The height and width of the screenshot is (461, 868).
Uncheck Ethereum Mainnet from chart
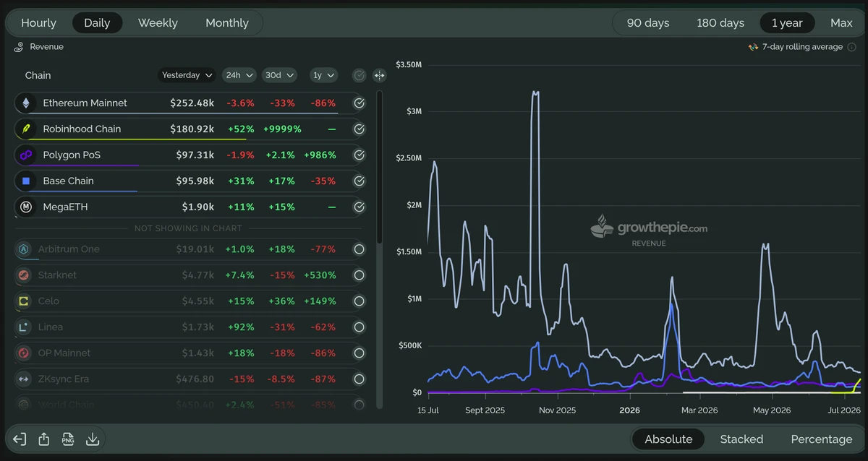359,103
